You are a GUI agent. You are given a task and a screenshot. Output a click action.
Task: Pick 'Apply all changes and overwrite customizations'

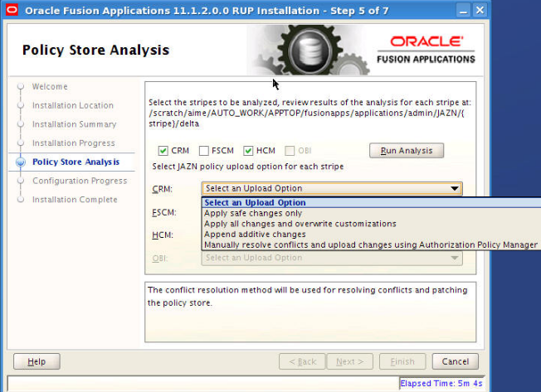click(x=371, y=224)
